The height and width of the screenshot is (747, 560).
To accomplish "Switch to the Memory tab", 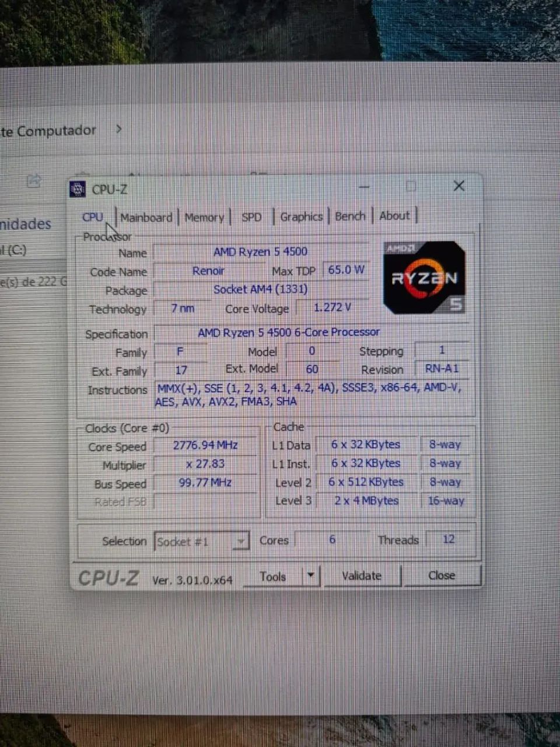I will tap(204, 218).
